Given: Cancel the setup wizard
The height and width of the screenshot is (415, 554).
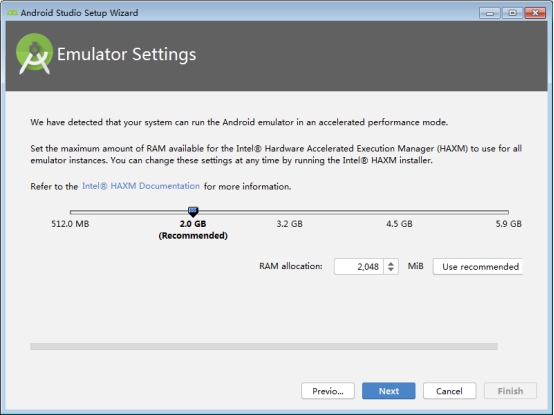Looking at the screenshot, I should pyautogui.click(x=449, y=391).
